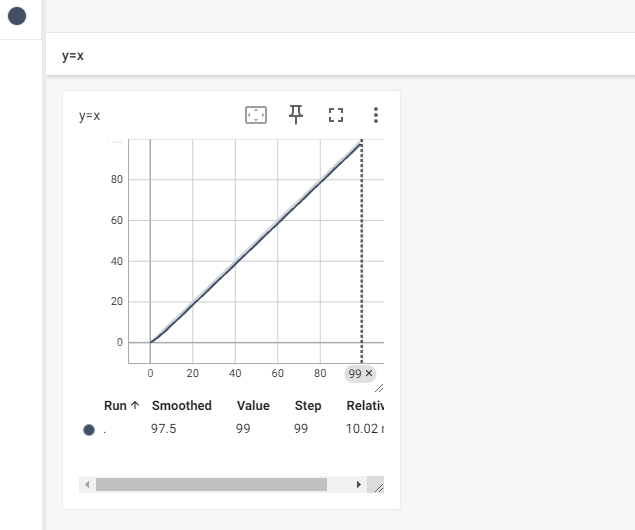Click the left arrow of horizontal scrollbar
The height and width of the screenshot is (530, 635).
point(87,484)
